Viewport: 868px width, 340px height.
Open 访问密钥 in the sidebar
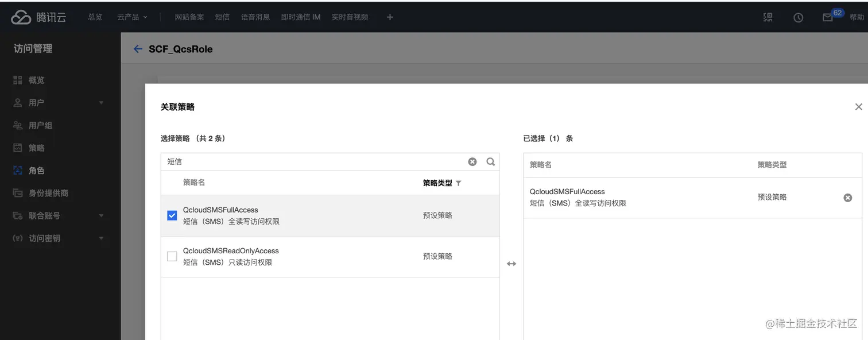[45, 238]
